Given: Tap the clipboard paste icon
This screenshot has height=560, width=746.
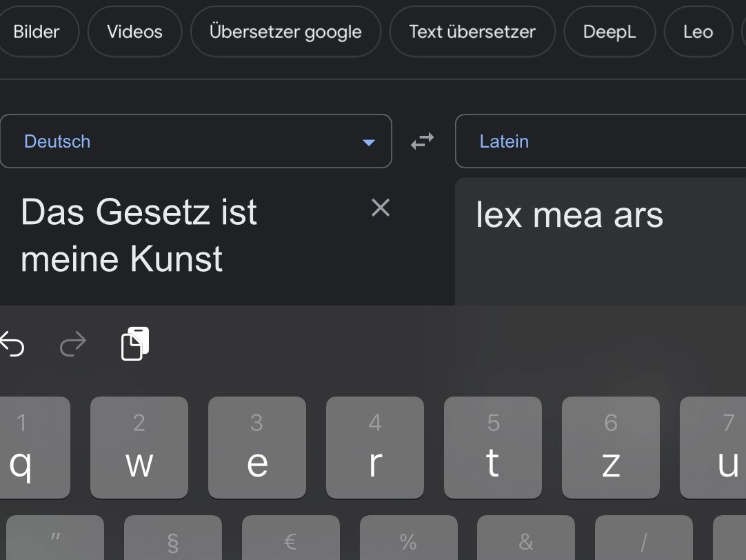Looking at the screenshot, I should pos(135,343).
